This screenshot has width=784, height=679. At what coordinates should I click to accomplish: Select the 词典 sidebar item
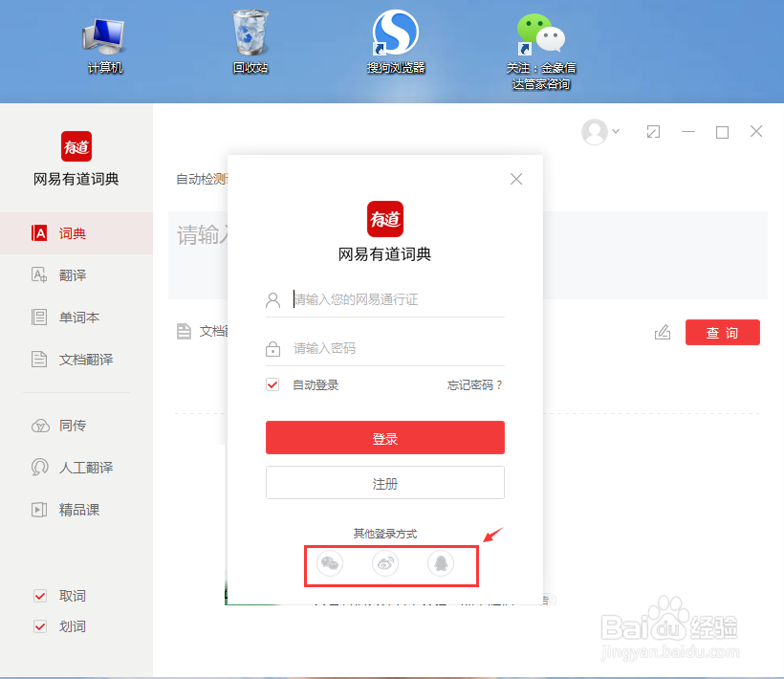click(76, 233)
